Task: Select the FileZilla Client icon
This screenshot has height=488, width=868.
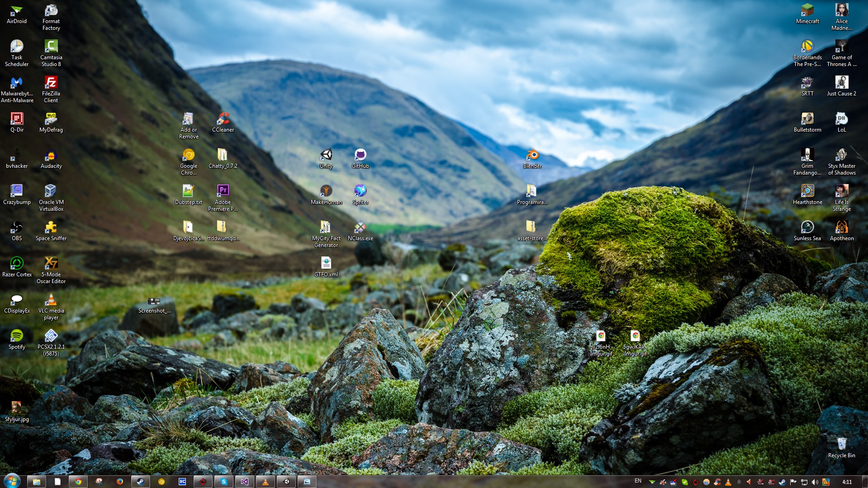Action: 51,90
